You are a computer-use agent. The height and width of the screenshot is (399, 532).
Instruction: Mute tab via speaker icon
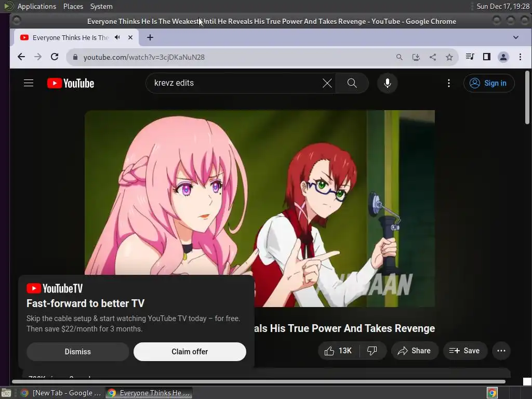coord(117,37)
